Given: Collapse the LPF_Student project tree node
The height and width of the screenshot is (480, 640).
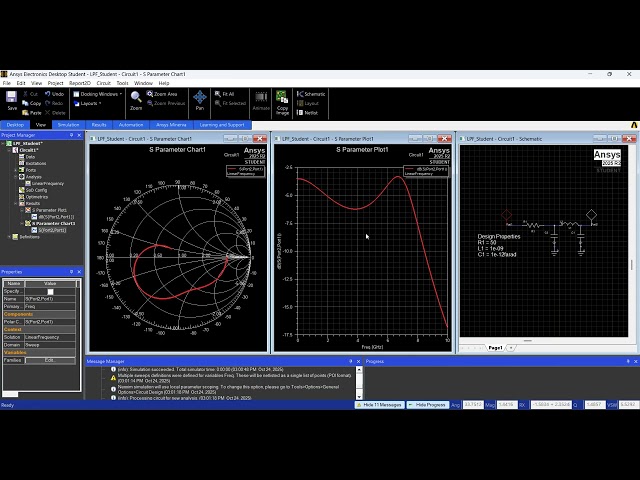Looking at the screenshot, I should click(3, 144).
